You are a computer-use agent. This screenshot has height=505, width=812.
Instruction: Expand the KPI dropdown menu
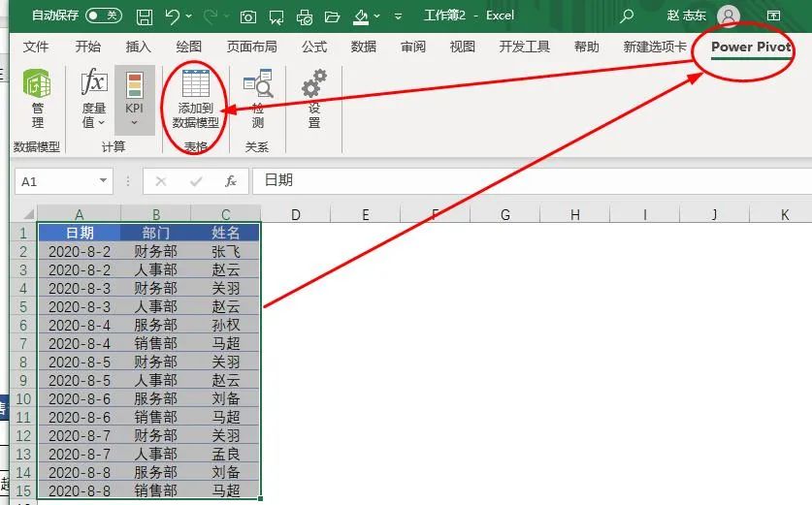(x=134, y=101)
